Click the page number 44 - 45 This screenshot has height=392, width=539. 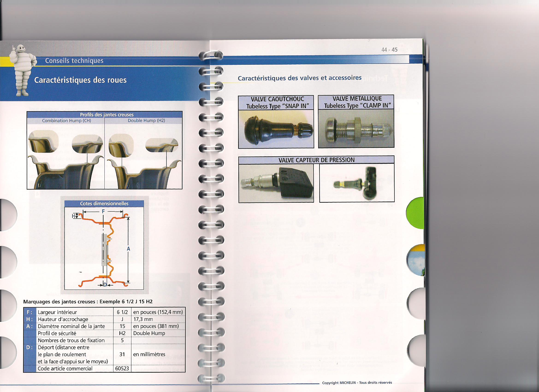tap(389, 50)
